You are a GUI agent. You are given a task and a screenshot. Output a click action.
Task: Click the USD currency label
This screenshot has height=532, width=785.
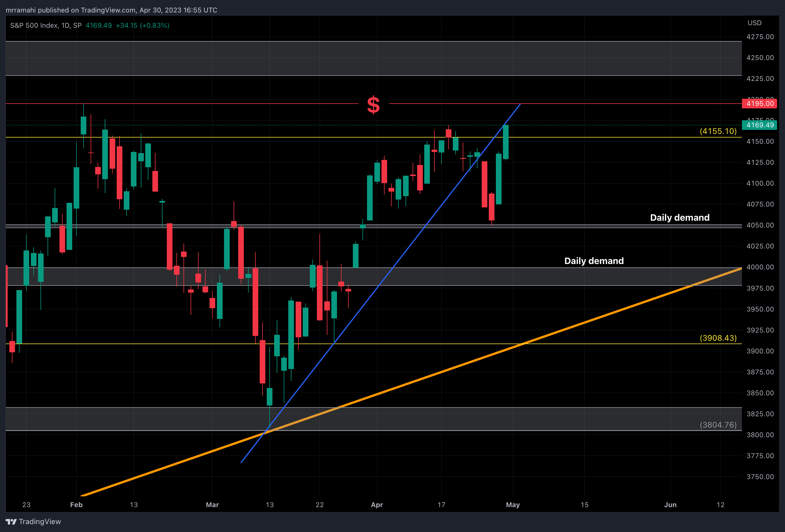754,23
